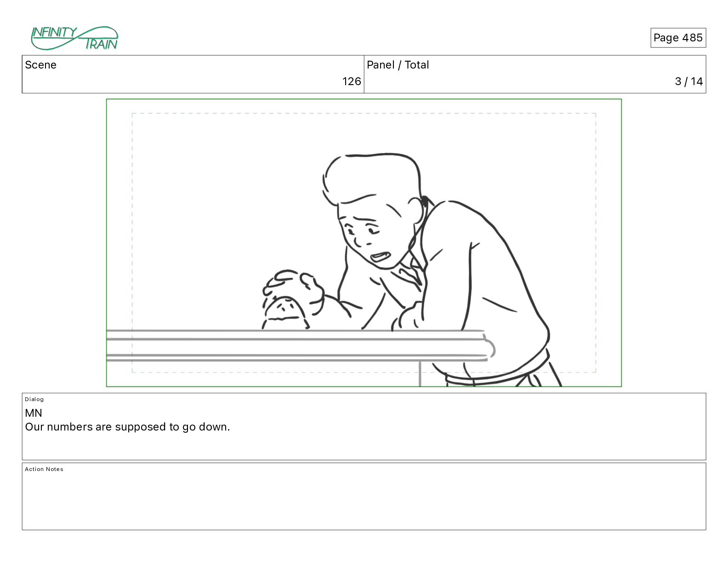
Task: Click the Panel / Total label
Action: tap(398, 65)
